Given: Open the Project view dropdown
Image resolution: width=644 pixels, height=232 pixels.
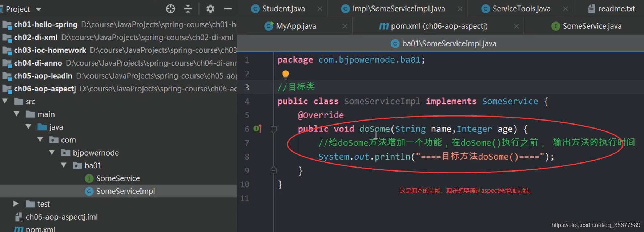Looking at the screenshot, I should 39,9.
